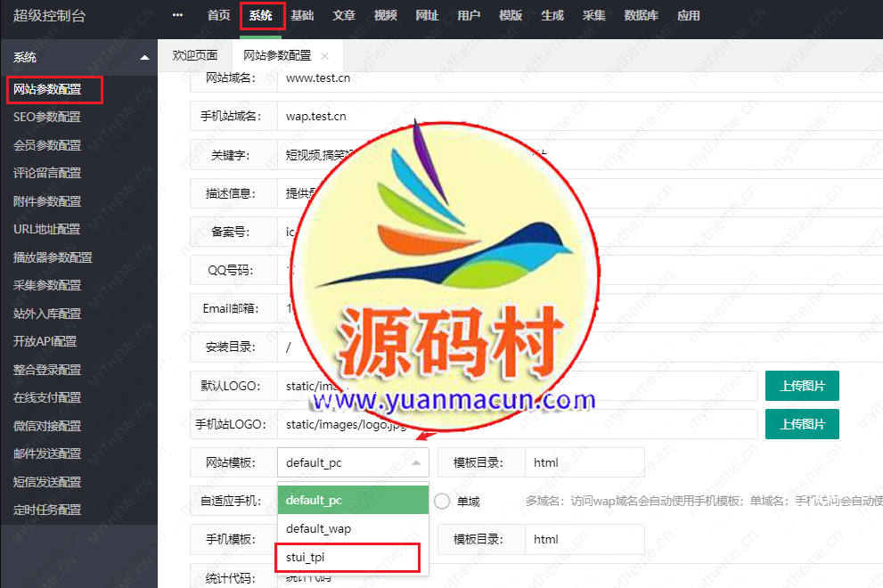This screenshot has height=588, width=883.
Task: Open the 系统 top menu
Action: click(262, 14)
